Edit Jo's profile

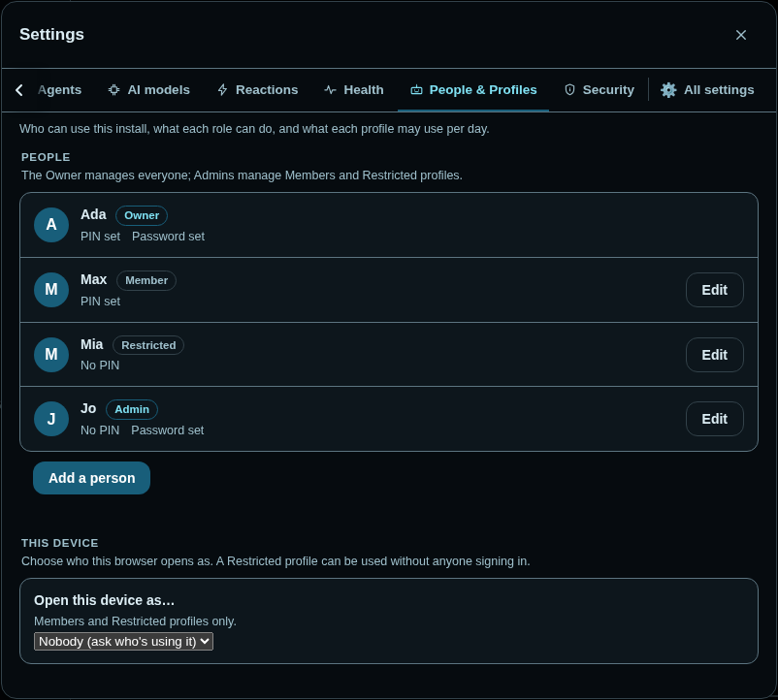715,419
